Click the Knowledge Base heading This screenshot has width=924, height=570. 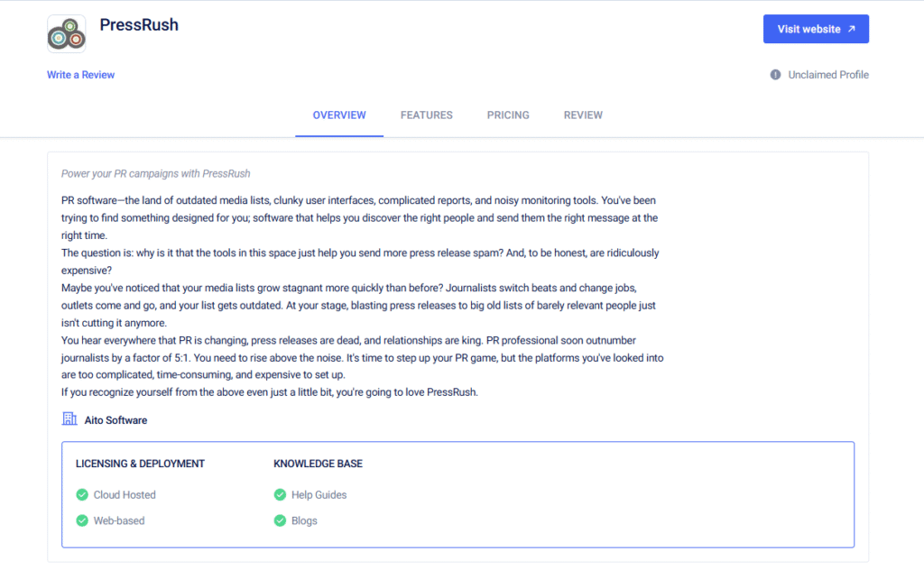click(318, 464)
